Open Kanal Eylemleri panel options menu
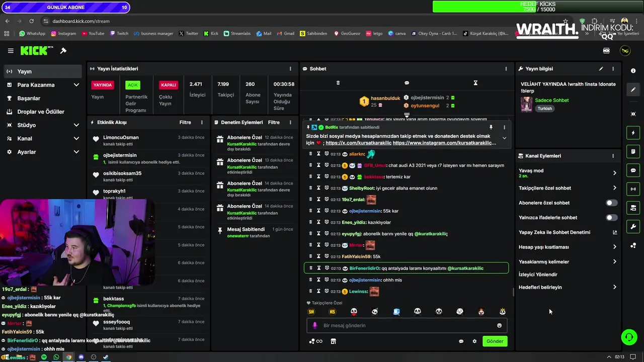The width and height of the screenshot is (644, 362). coord(613,156)
